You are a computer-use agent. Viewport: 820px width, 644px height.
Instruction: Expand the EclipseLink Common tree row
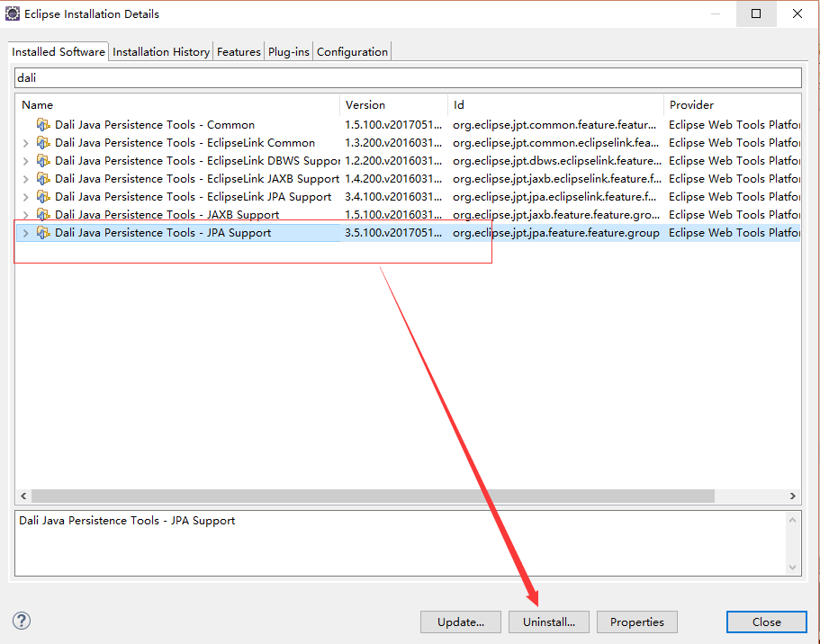(x=25, y=143)
